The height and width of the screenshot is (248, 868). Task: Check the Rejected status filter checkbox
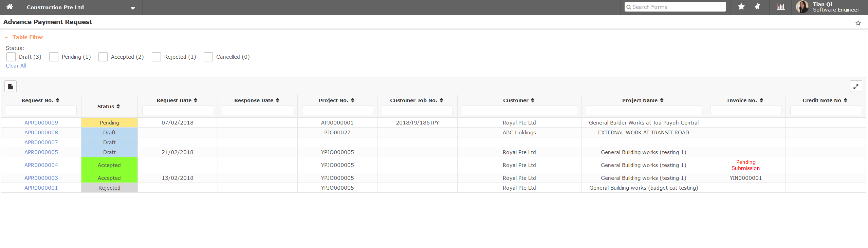(x=156, y=57)
